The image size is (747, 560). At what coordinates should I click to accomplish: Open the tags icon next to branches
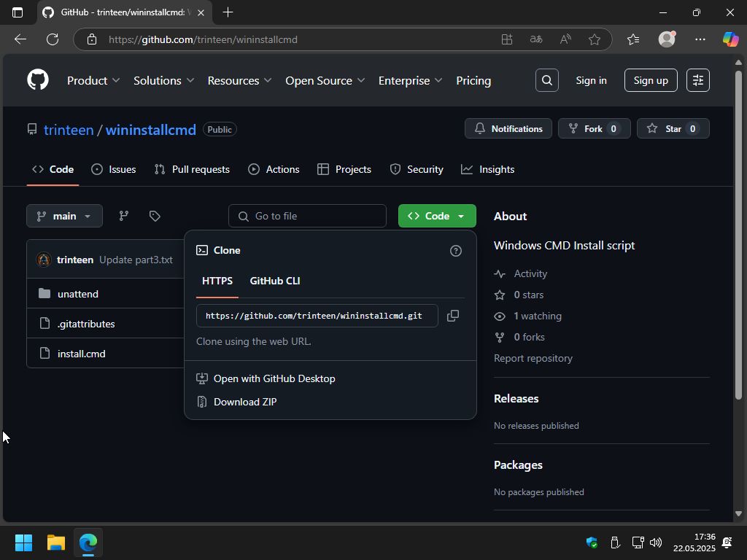point(155,216)
